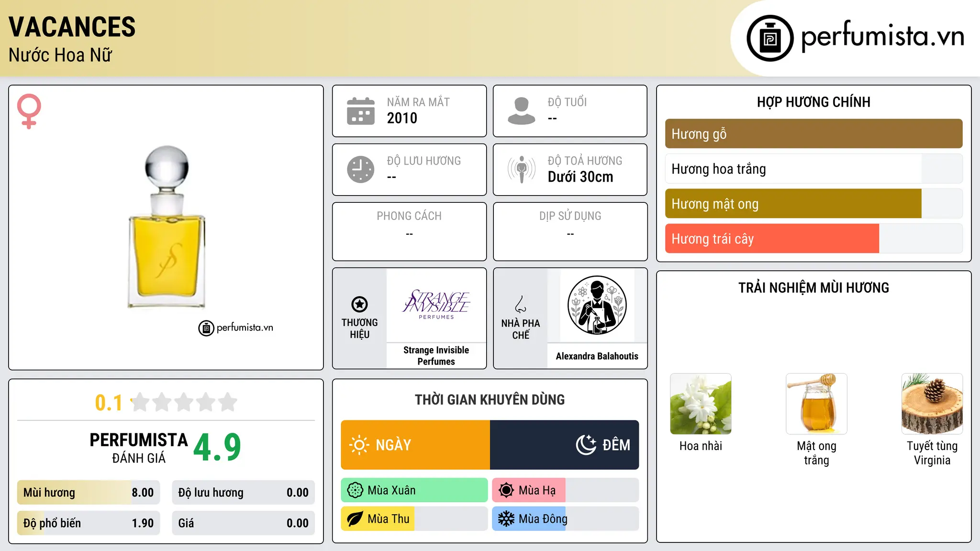Viewport: 980px width, 551px height.
Task: Open the Alexandra Balahoutis perfumer name
Action: (x=597, y=356)
